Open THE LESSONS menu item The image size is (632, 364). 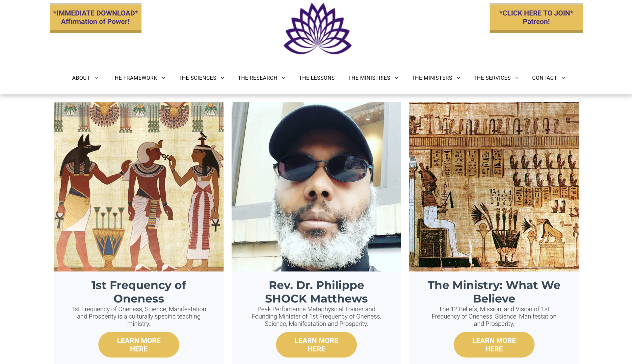click(x=317, y=78)
